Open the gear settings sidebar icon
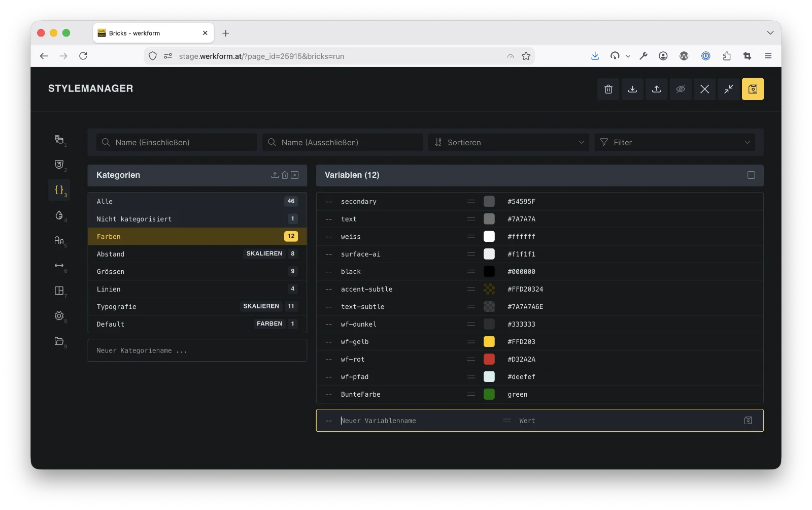This screenshot has width=812, height=510. [59, 316]
